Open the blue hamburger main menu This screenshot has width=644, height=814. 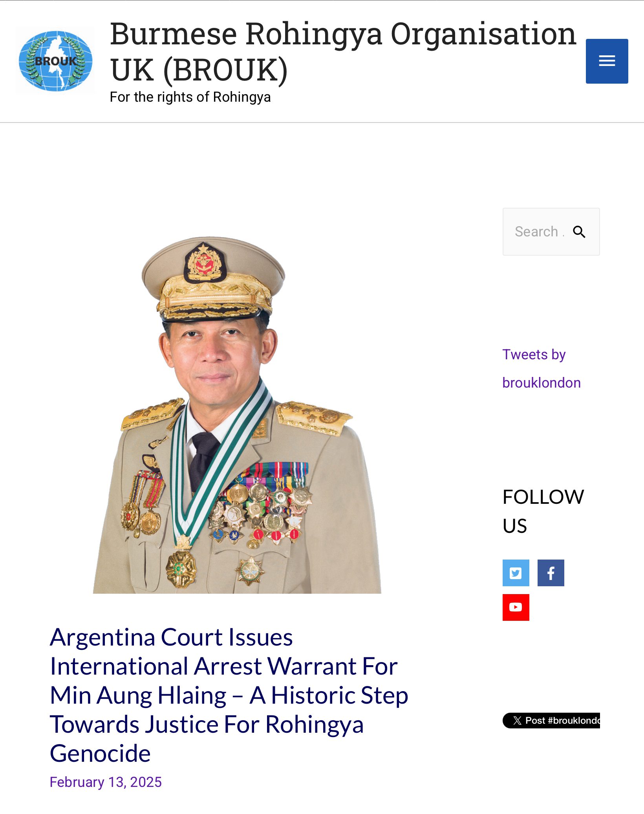click(607, 61)
